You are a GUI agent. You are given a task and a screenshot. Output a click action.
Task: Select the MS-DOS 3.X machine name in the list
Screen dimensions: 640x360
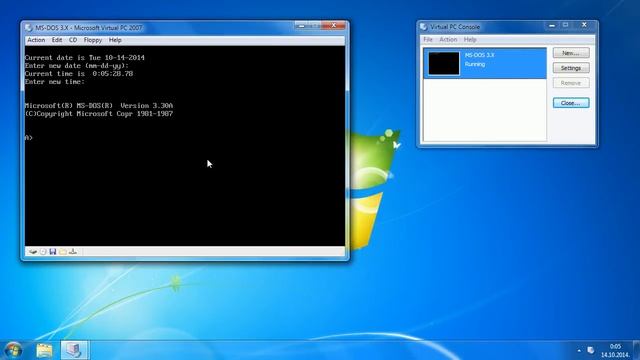(479, 55)
